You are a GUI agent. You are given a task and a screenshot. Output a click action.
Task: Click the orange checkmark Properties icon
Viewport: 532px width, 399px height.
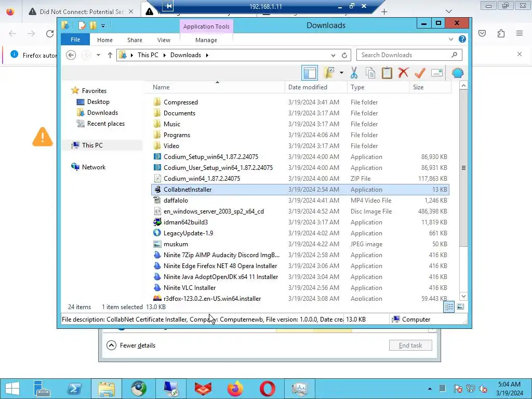[x=420, y=73]
